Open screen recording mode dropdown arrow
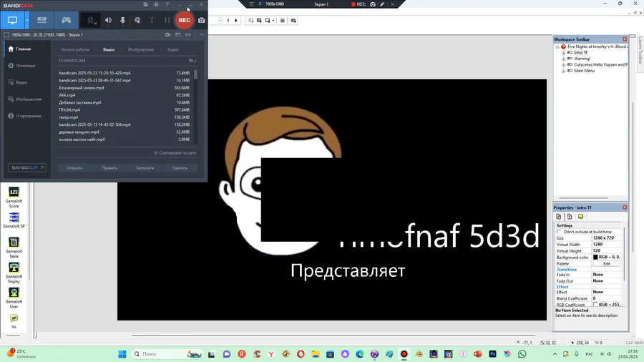 tap(27, 20)
